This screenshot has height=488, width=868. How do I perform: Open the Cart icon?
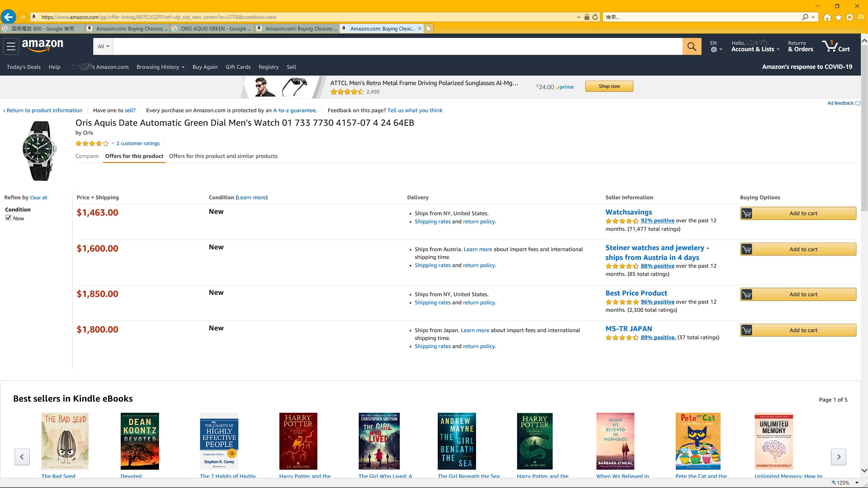point(835,46)
